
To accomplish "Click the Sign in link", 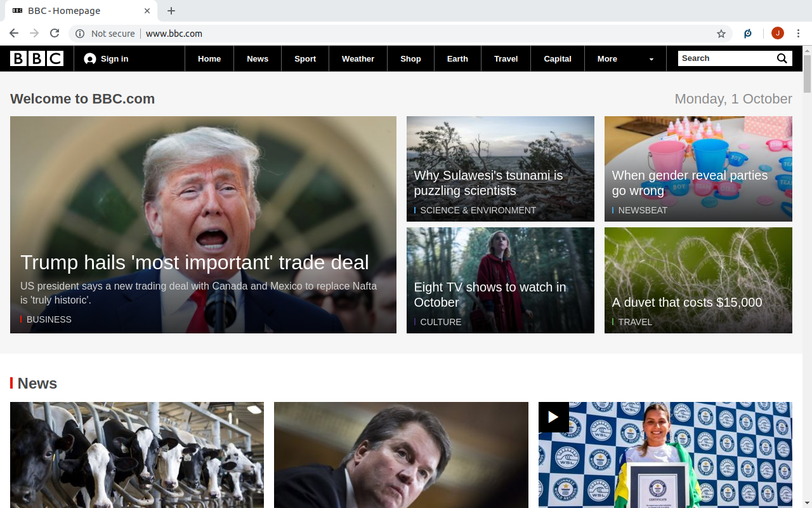I will click(114, 58).
